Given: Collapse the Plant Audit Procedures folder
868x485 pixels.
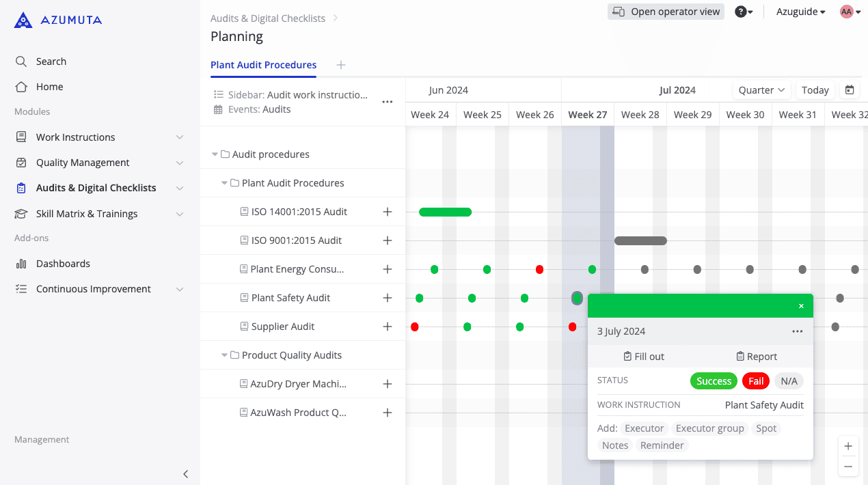Looking at the screenshot, I should (225, 183).
